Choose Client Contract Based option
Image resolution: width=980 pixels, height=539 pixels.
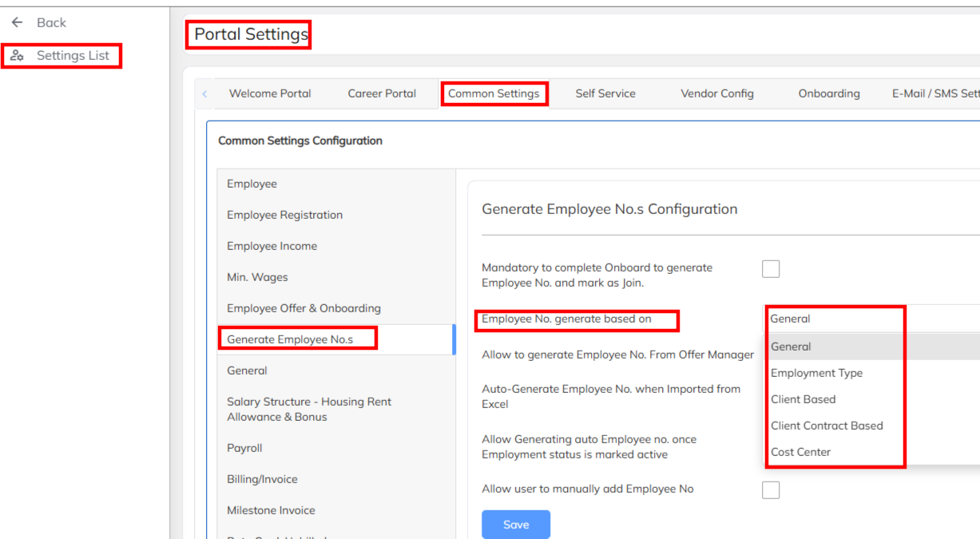tap(827, 426)
